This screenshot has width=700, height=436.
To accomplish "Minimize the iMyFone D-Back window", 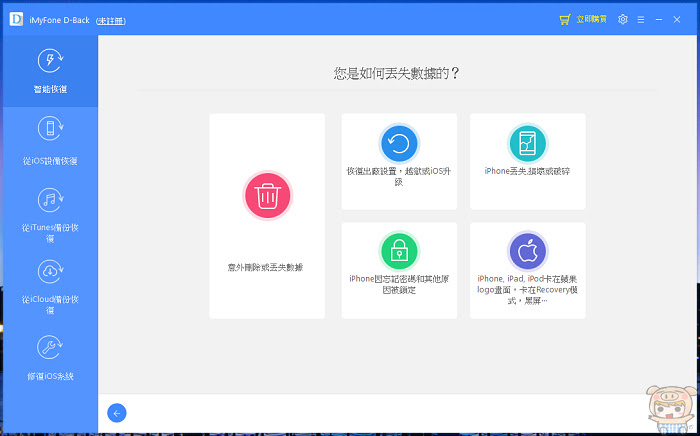I will [x=659, y=20].
